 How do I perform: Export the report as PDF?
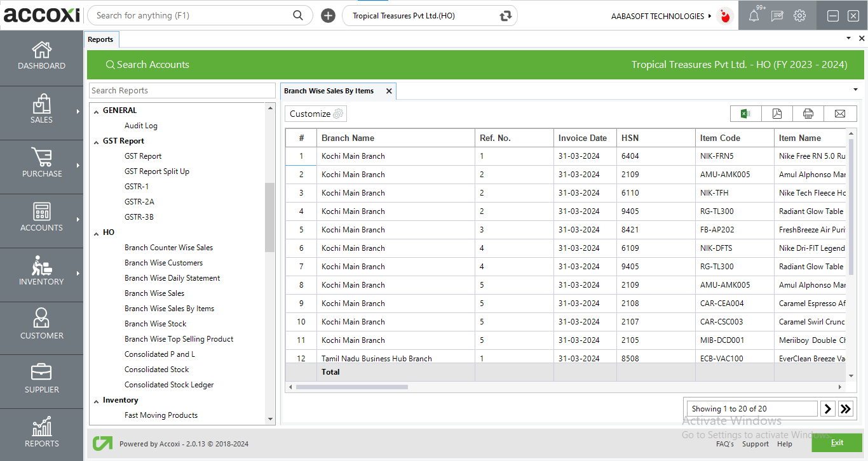[776, 114]
